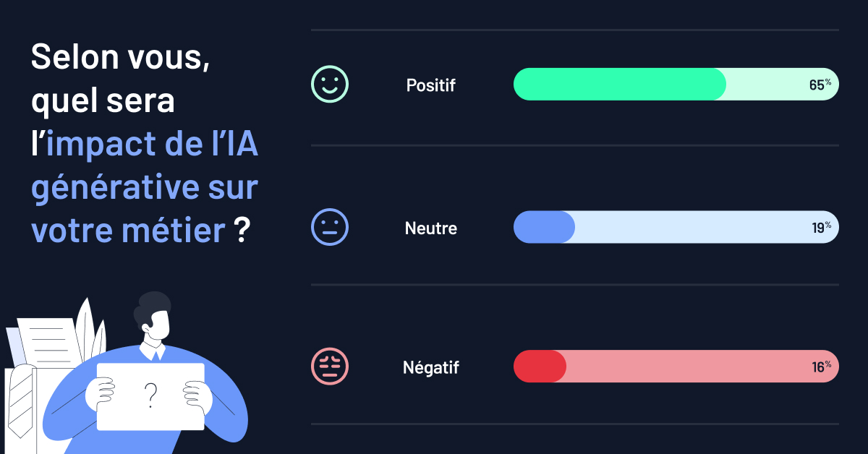Click the illustrated person's head
Viewport: 868px width, 454px height.
tap(153, 315)
